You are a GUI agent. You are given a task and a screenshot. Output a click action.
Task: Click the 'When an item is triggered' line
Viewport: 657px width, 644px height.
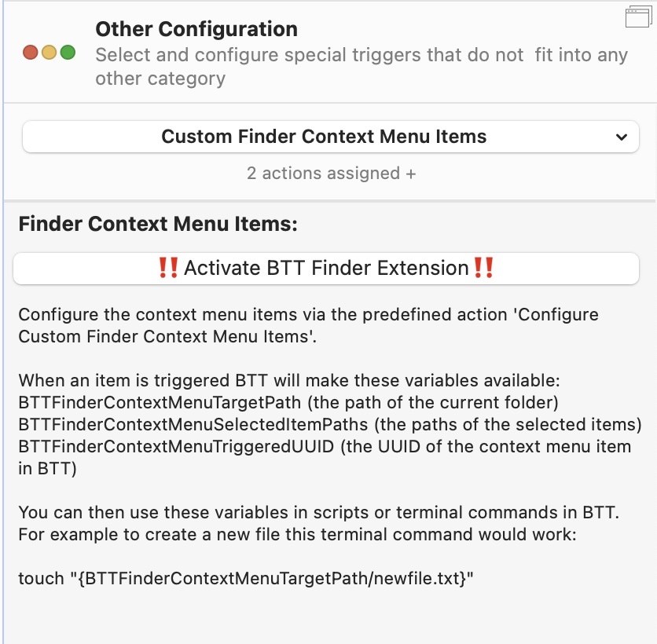(x=289, y=381)
